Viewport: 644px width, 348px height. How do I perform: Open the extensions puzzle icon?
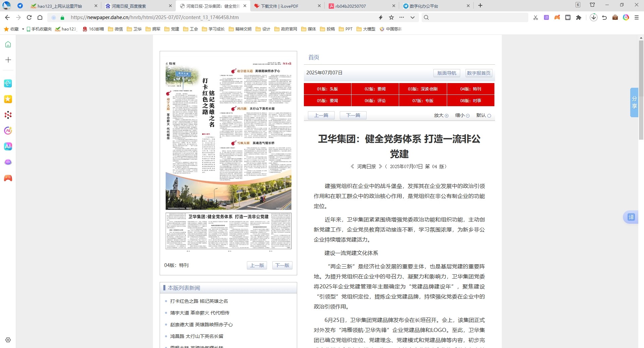click(579, 17)
